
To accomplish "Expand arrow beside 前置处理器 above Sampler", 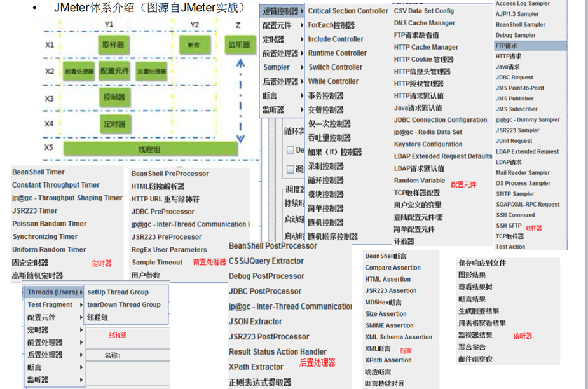I will pyautogui.click(x=302, y=53).
